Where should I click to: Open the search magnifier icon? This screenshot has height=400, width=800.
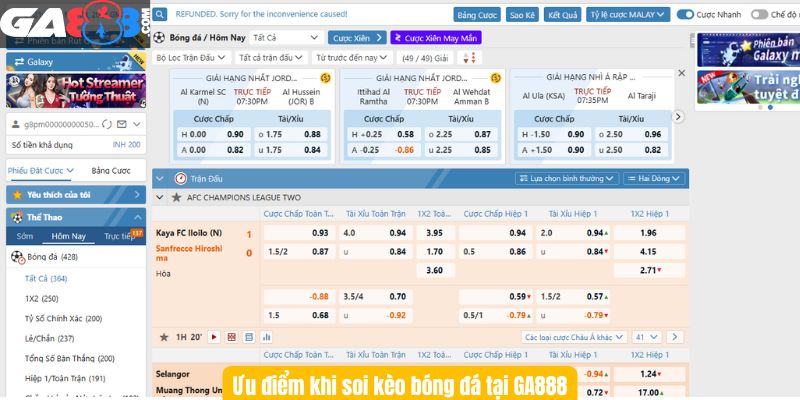coord(160,14)
